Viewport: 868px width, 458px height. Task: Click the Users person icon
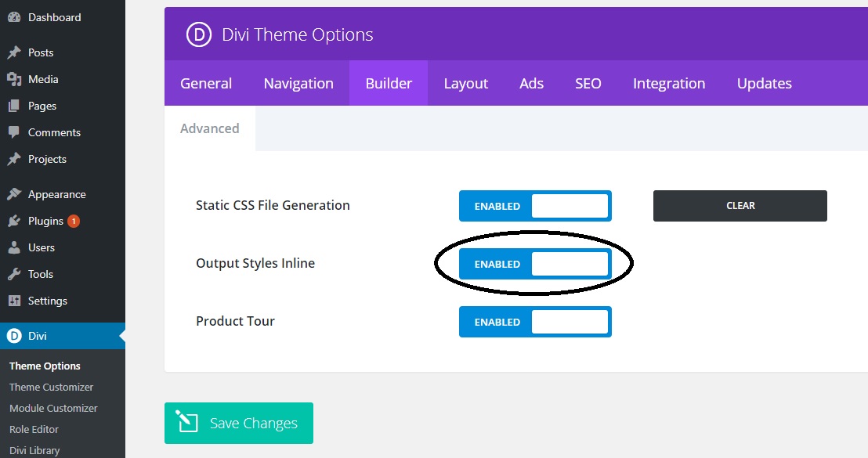(x=14, y=247)
